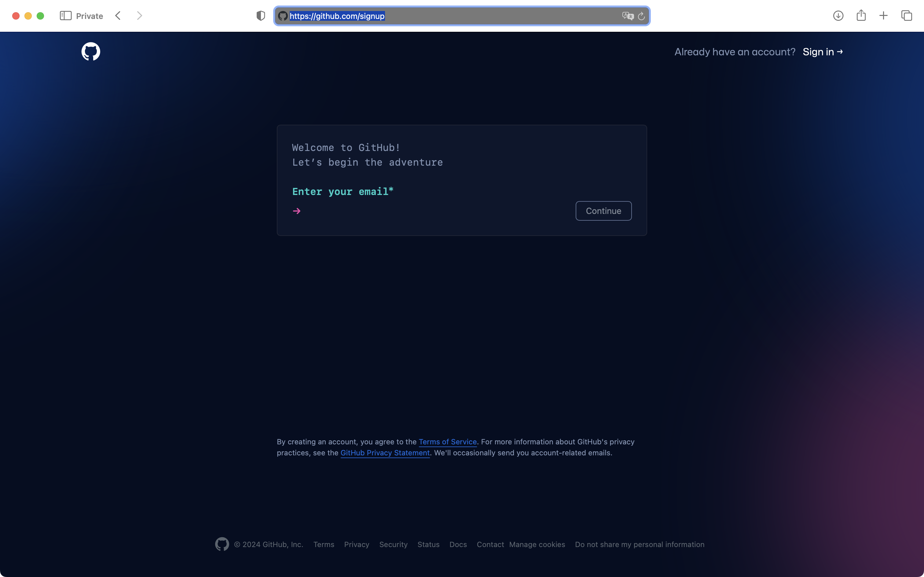Image resolution: width=924 pixels, height=577 pixels.
Task: Open the downloads icon in toolbar
Action: click(x=838, y=16)
